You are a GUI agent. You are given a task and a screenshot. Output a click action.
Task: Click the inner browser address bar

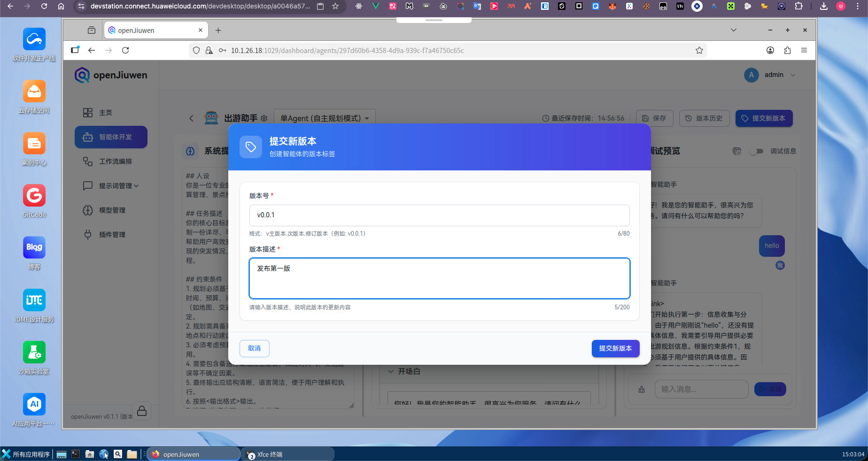[x=449, y=50]
